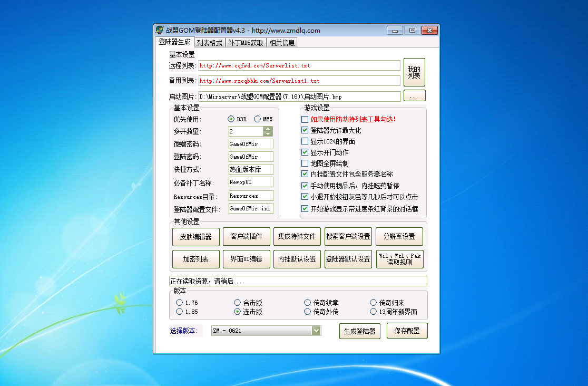
Task: Select the 合击版 radio button
Action: tap(237, 303)
